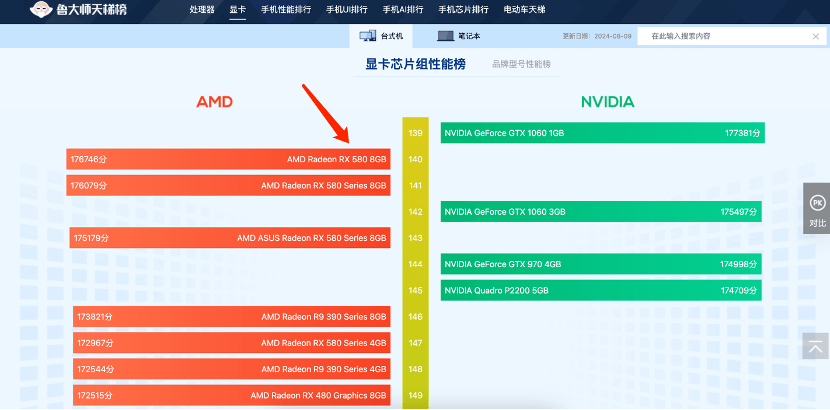Click the back-to-top arrow icon

pyautogui.click(x=816, y=346)
